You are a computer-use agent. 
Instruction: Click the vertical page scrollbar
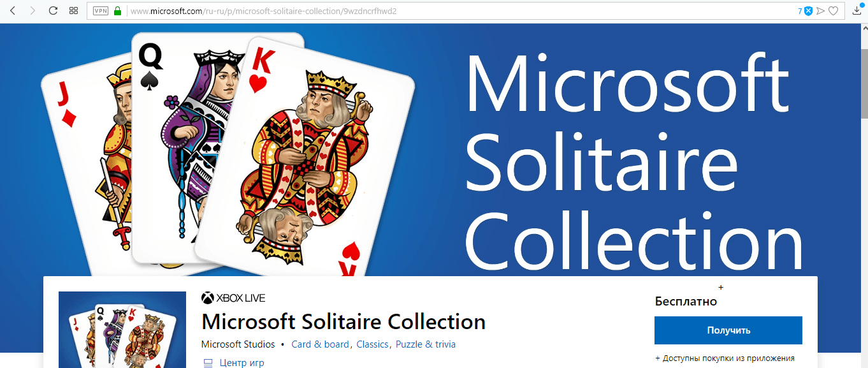point(864,191)
